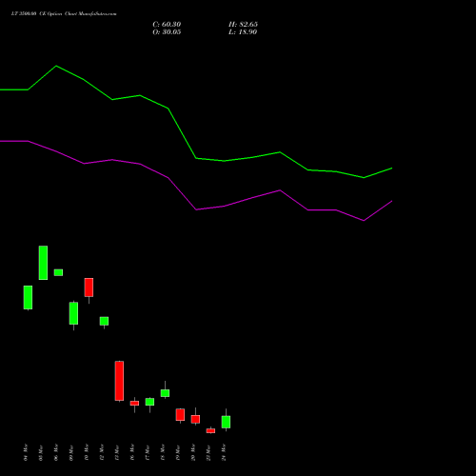Click the 09 Mar date label
476x476 pixels.
[71, 452]
